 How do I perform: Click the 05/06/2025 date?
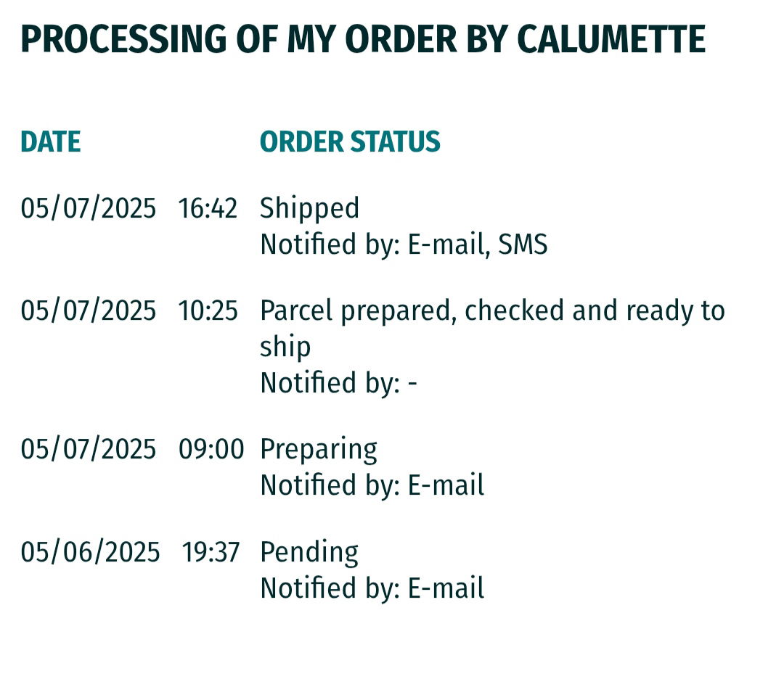pos(90,553)
